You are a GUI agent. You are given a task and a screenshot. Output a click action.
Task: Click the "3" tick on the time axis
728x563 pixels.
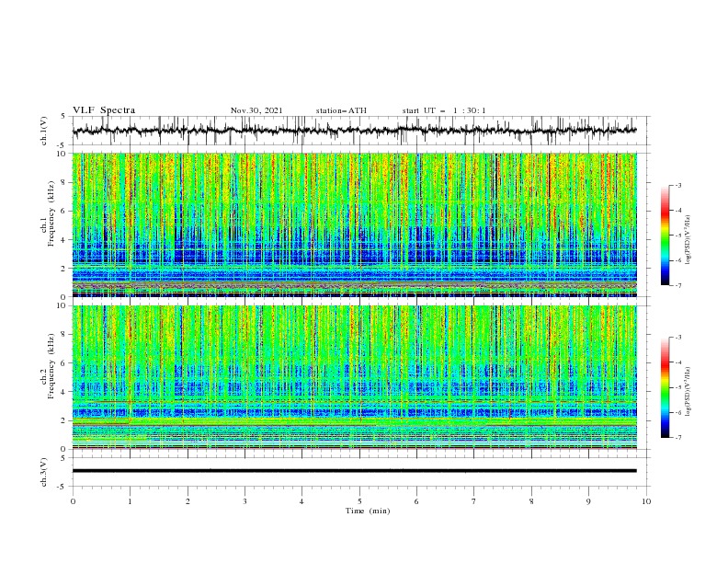click(x=245, y=501)
